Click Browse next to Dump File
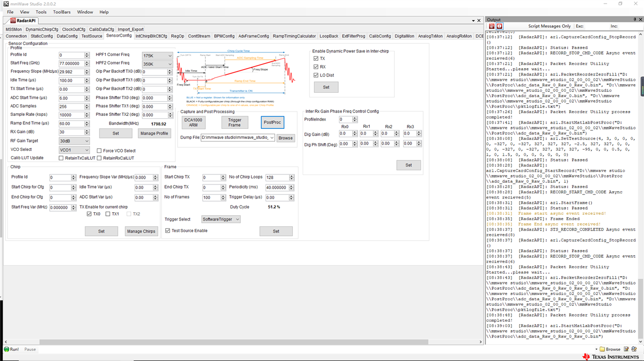The image size is (644, 361). (x=285, y=138)
